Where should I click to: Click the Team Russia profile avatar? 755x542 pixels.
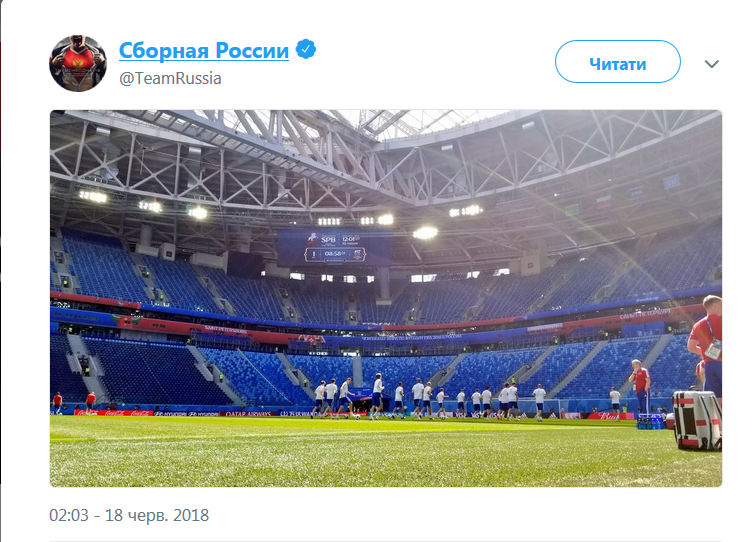78,63
